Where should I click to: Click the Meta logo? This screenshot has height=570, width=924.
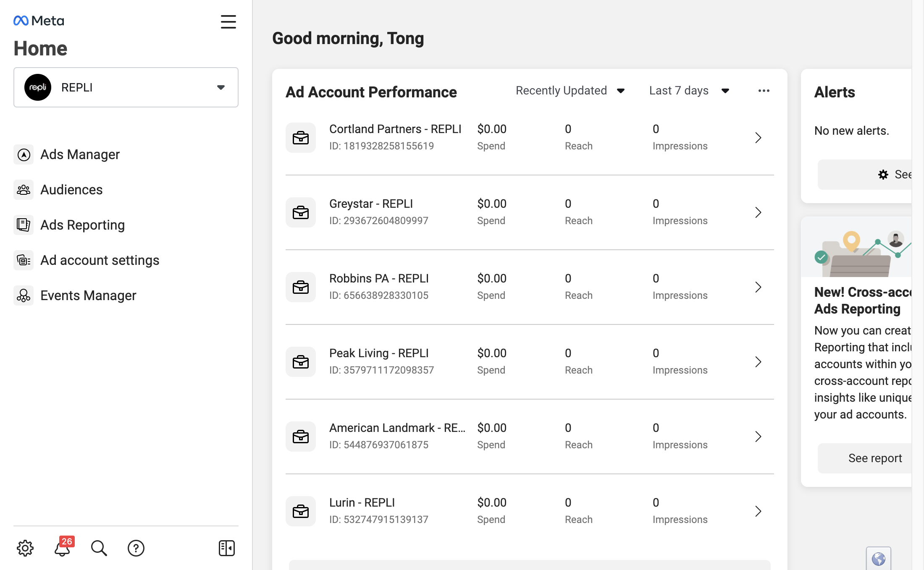click(x=39, y=21)
